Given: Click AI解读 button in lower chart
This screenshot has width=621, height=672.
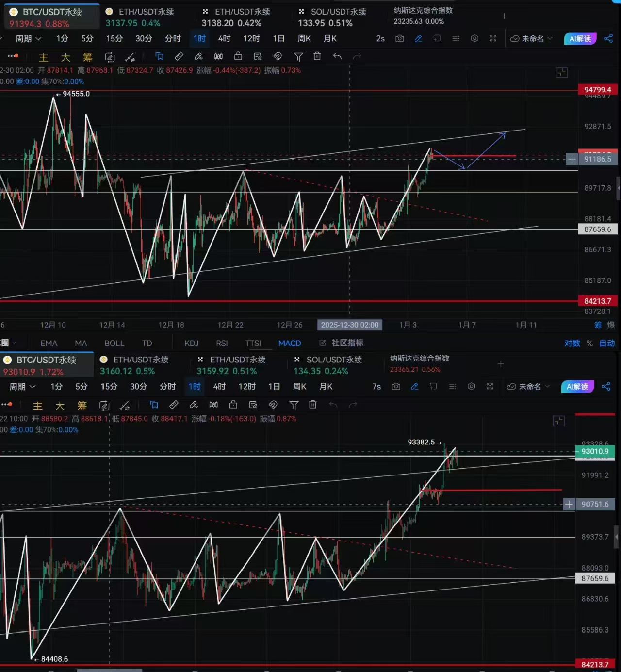Looking at the screenshot, I should 577,386.
